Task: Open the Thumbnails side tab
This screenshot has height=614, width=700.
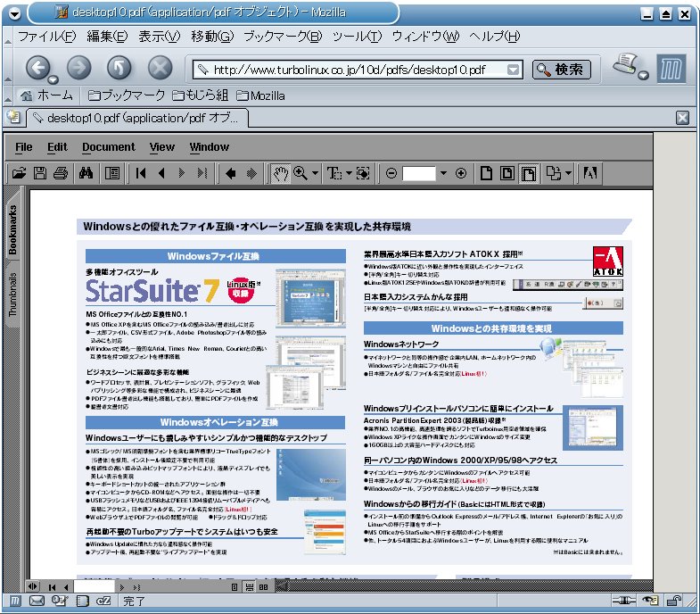Action: 12,295
